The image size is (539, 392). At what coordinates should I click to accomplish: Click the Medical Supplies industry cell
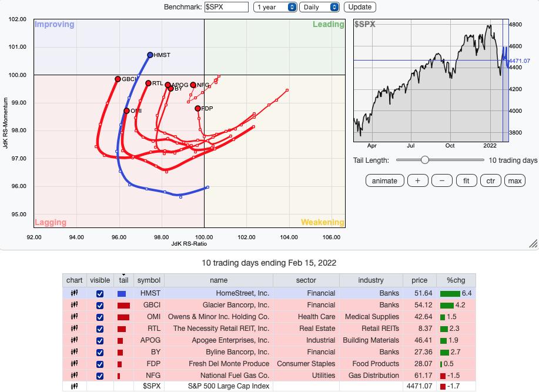pos(370,316)
